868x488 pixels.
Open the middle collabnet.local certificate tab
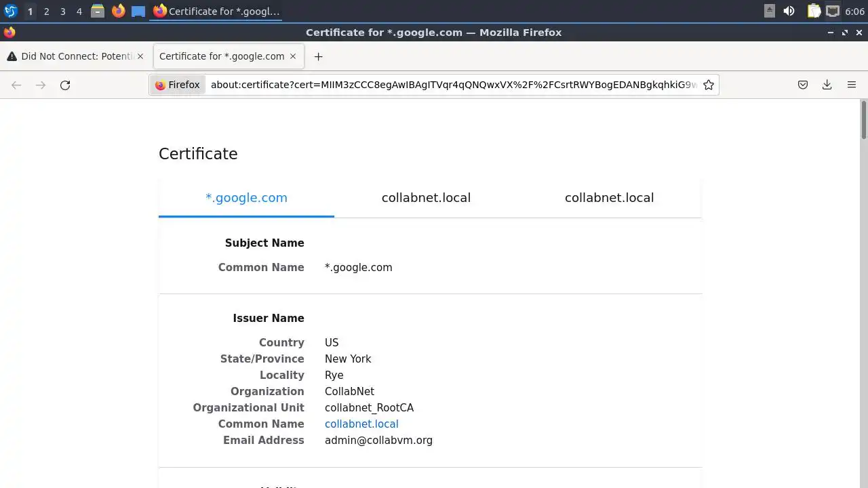tap(426, 198)
